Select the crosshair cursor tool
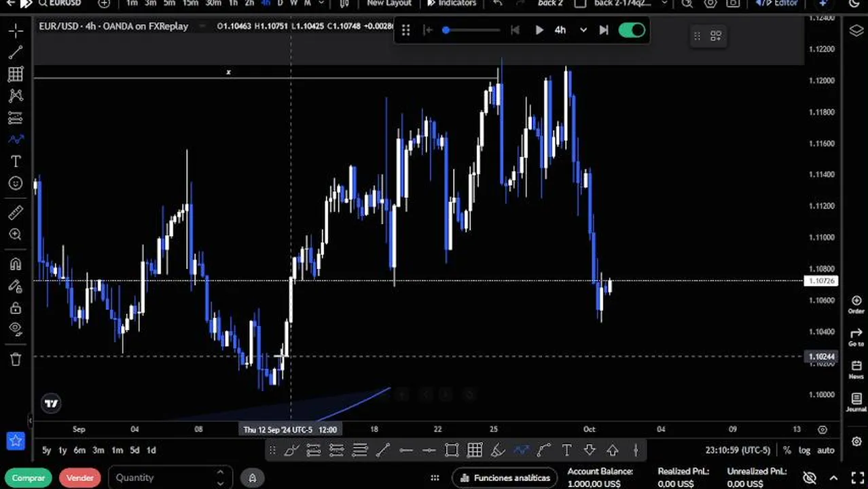This screenshot has height=489, width=868. coord(16,31)
